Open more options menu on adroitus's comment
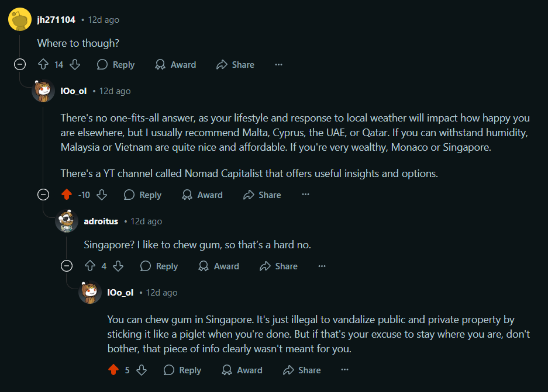The width and height of the screenshot is (548, 392). pos(322,266)
